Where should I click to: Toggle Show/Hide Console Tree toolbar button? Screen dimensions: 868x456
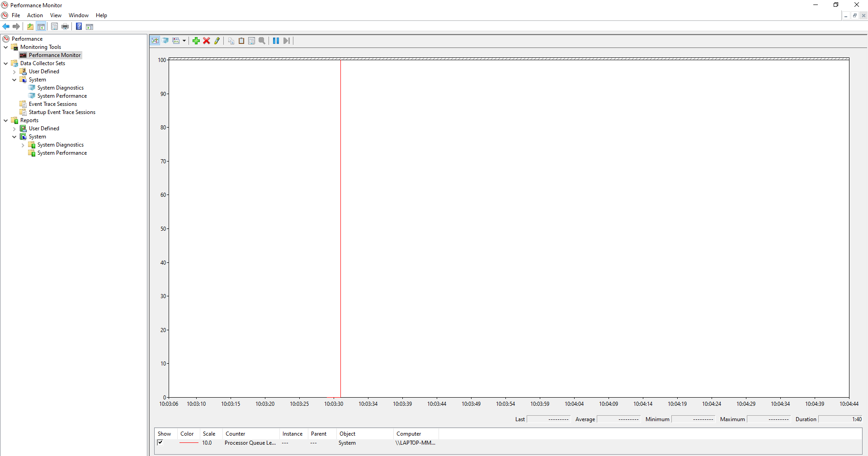41,27
